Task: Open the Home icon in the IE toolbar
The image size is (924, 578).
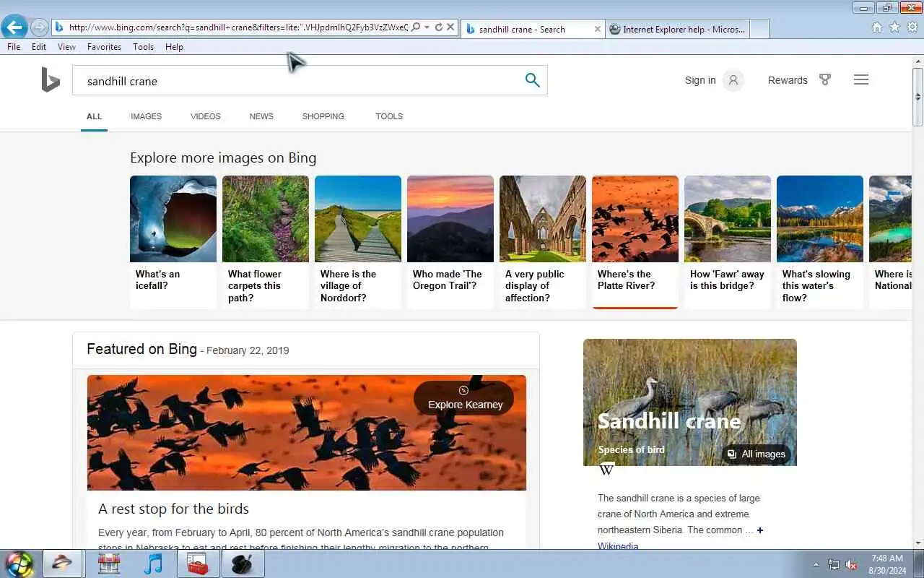Action: 876,27
